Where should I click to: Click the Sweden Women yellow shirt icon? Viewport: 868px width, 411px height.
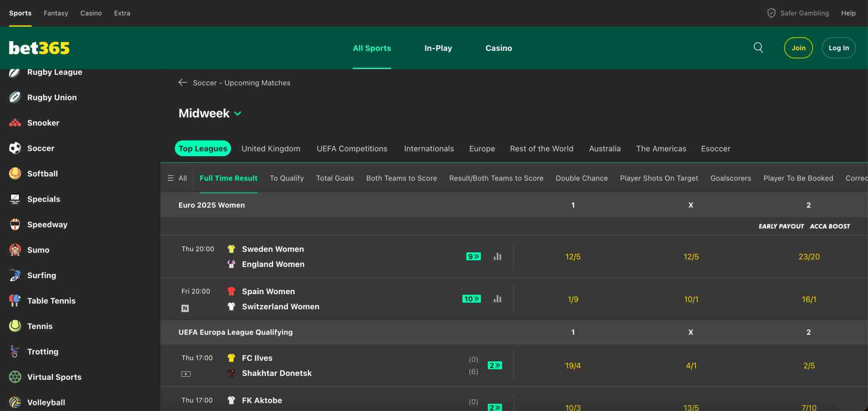click(231, 249)
